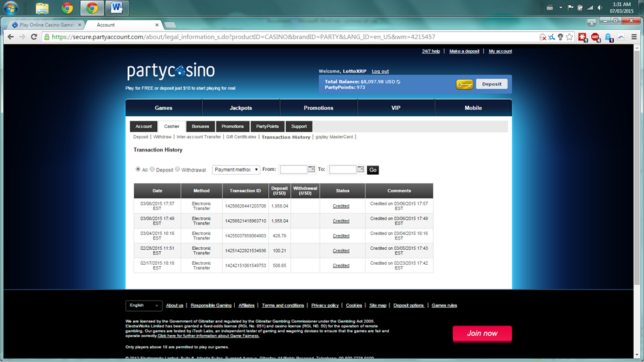Open the From date calendar picker
This screenshot has height=362, width=644.
tap(311, 169)
